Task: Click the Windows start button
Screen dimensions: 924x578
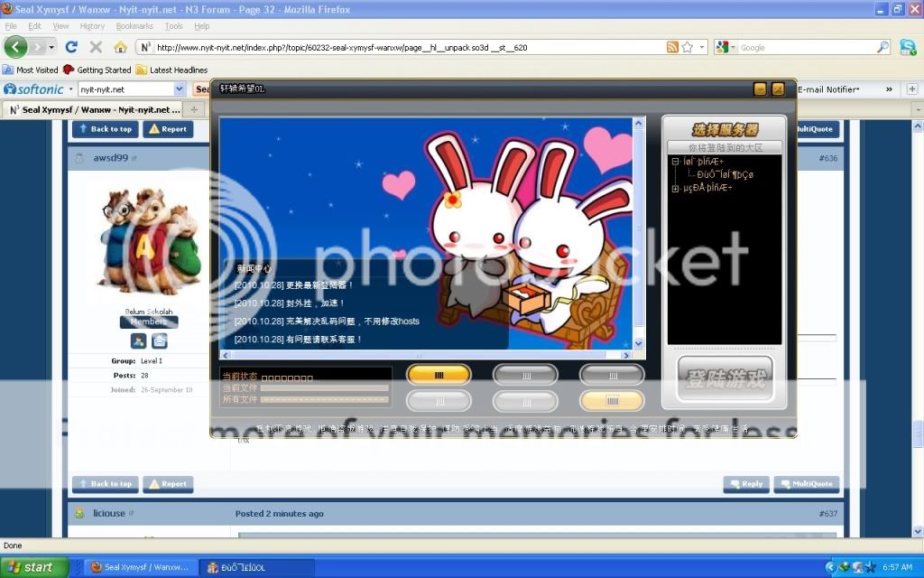Action: click(x=35, y=567)
